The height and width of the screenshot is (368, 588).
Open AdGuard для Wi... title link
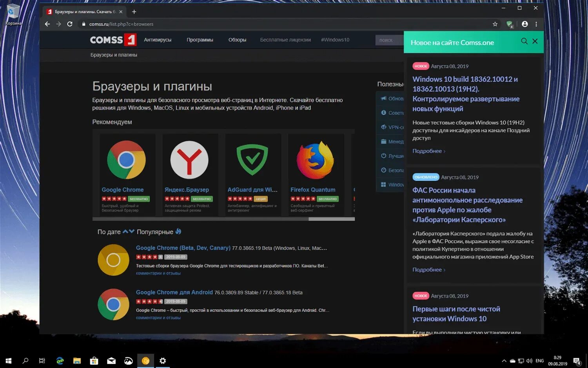click(x=252, y=189)
